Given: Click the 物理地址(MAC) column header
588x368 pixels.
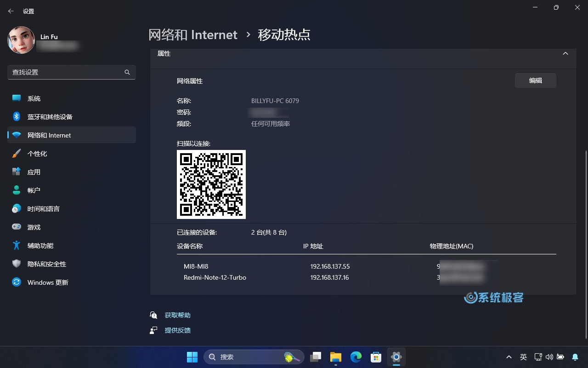Looking at the screenshot, I should [x=452, y=246].
